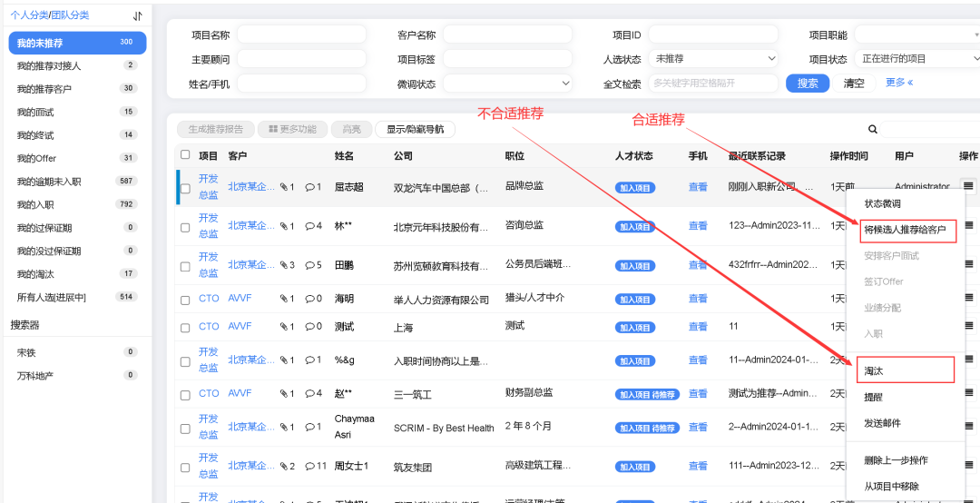The image size is (980, 503).
Task: Click the attachment icon in the %&g row
Action: pyautogui.click(x=284, y=360)
